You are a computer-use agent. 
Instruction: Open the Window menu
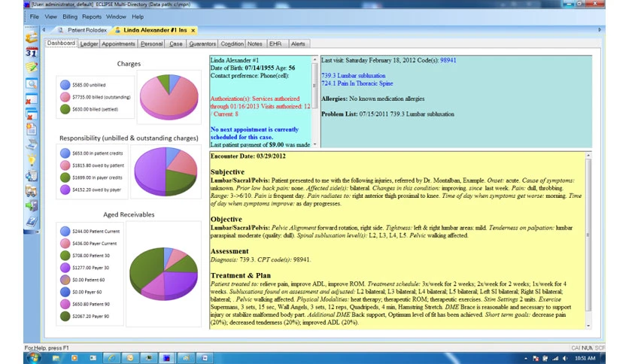coord(116,17)
